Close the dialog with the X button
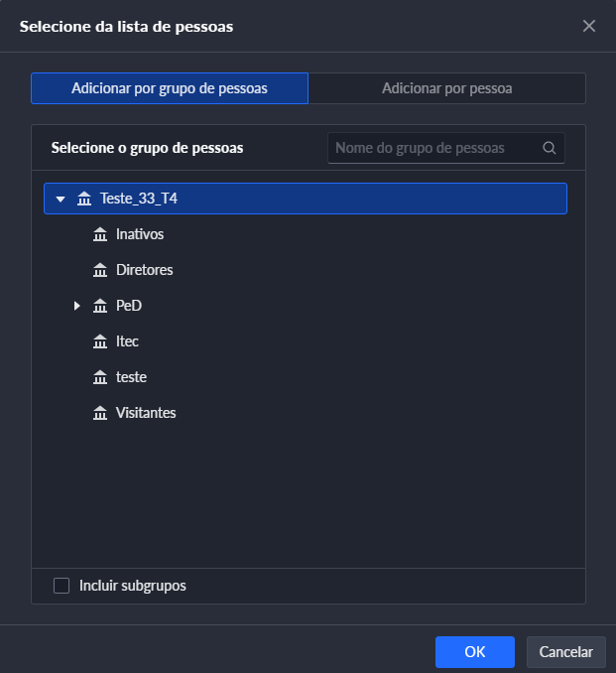The image size is (616, 673). (x=589, y=26)
